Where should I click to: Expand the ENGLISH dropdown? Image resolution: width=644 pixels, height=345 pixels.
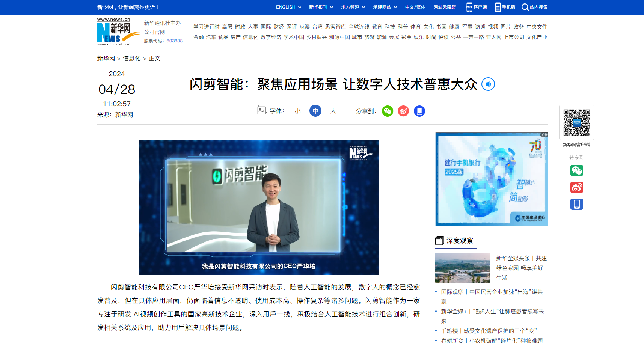click(x=288, y=7)
